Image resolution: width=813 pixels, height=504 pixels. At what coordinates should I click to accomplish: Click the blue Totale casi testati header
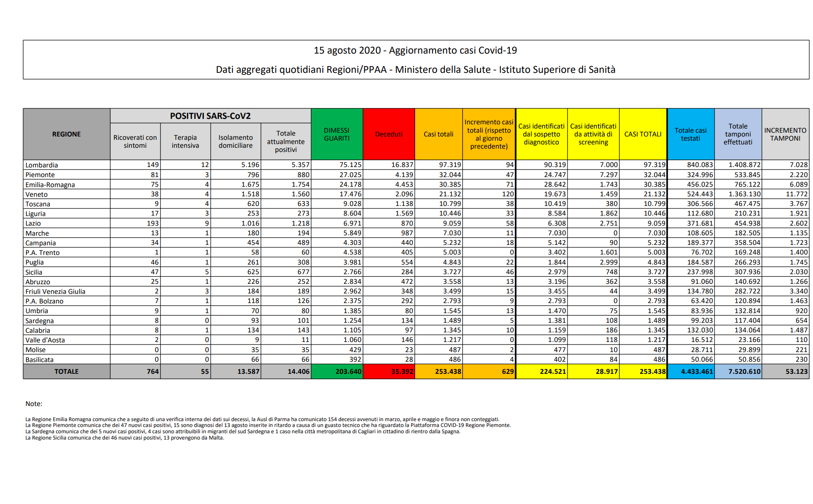pyautogui.click(x=690, y=134)
